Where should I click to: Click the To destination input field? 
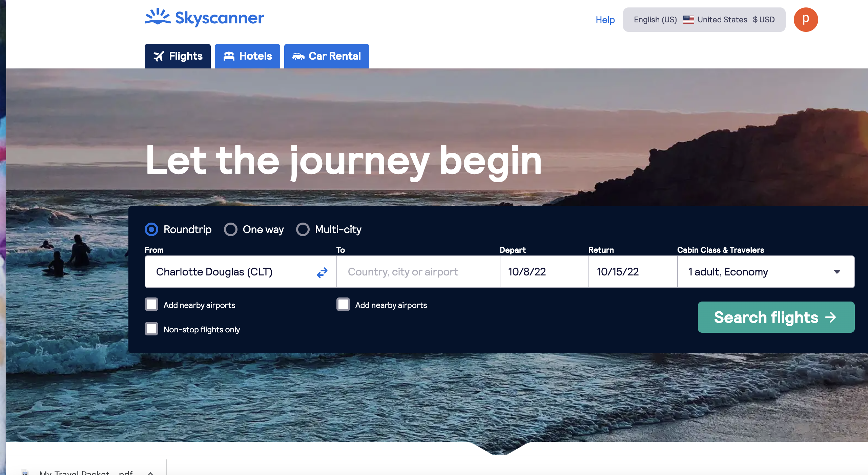(418, 272)
